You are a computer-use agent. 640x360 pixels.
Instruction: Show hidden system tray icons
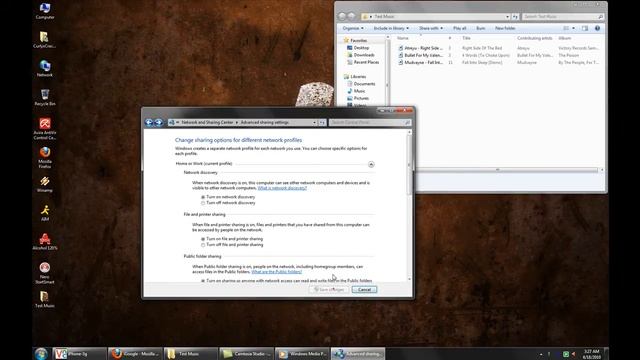[541, 354]
